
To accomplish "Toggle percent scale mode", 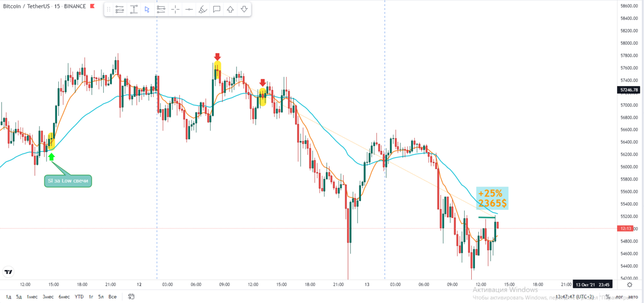I will click(607, 296).
